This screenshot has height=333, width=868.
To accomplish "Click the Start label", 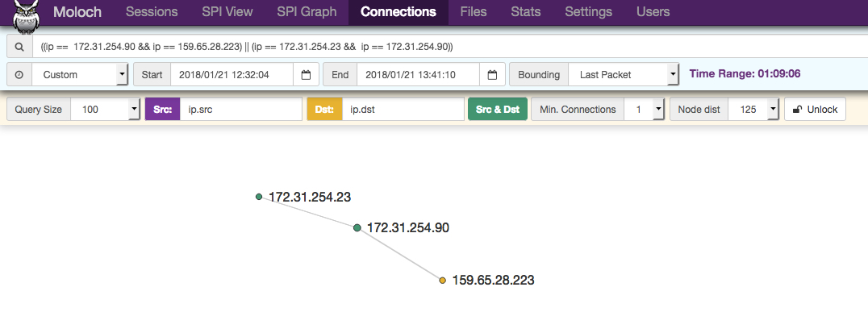I will (152, 75).
